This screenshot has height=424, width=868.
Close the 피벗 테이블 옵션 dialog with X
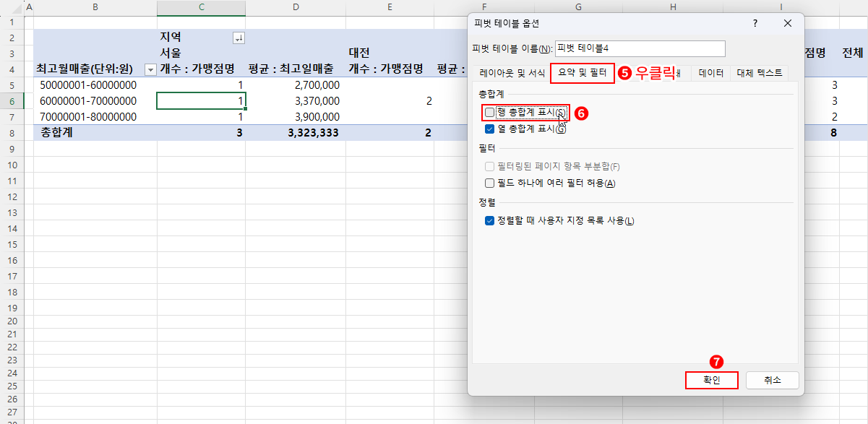(x=788, y=23)
